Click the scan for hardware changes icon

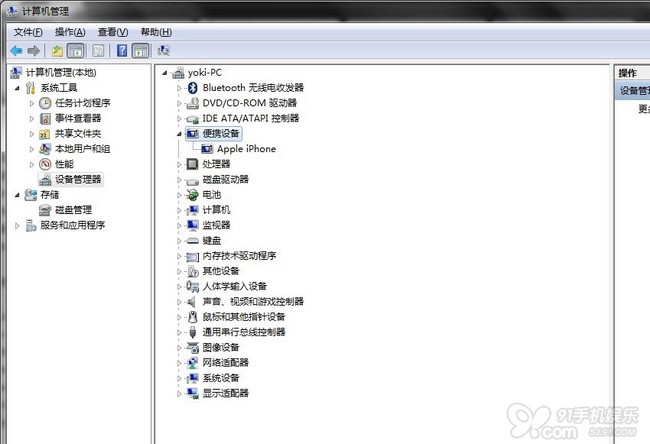point(163,51)
